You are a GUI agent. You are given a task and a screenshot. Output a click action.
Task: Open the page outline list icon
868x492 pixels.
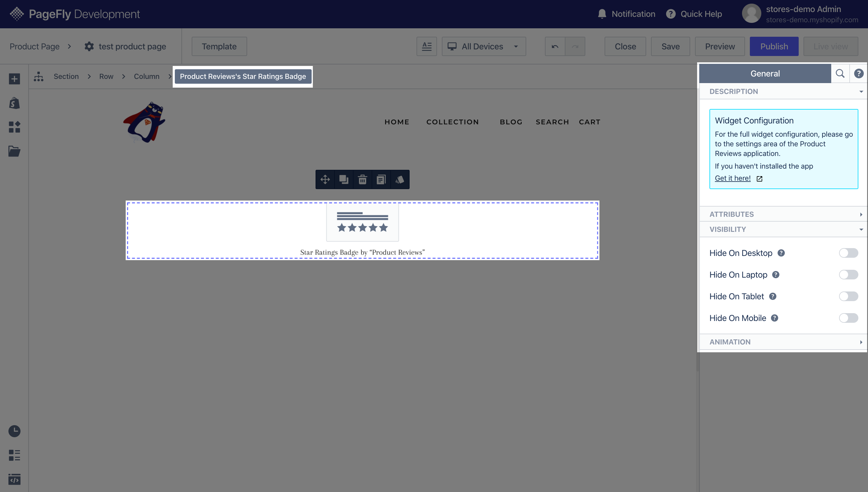(14, 455)
